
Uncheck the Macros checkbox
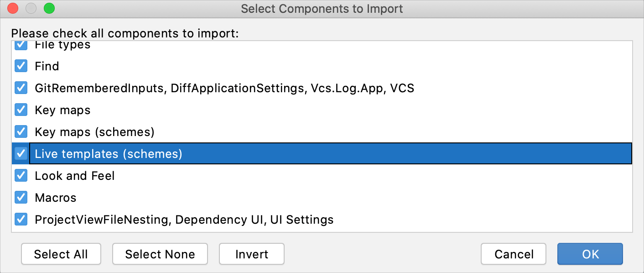pyautogui.click(x=21, y=197)
